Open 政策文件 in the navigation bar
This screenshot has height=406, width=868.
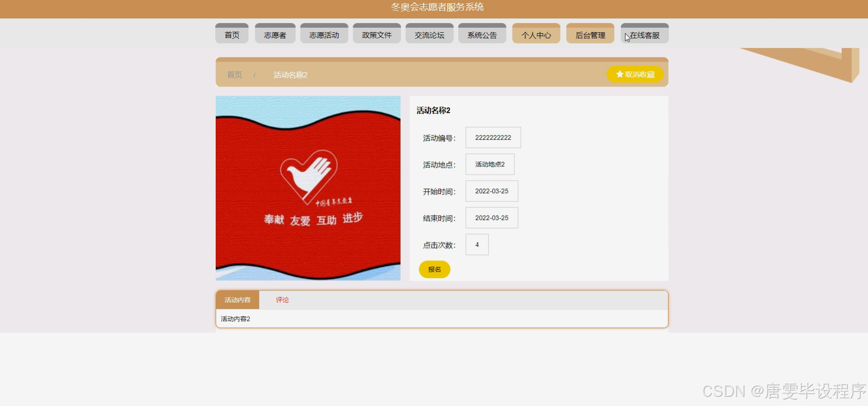click(x=377, y=34)
